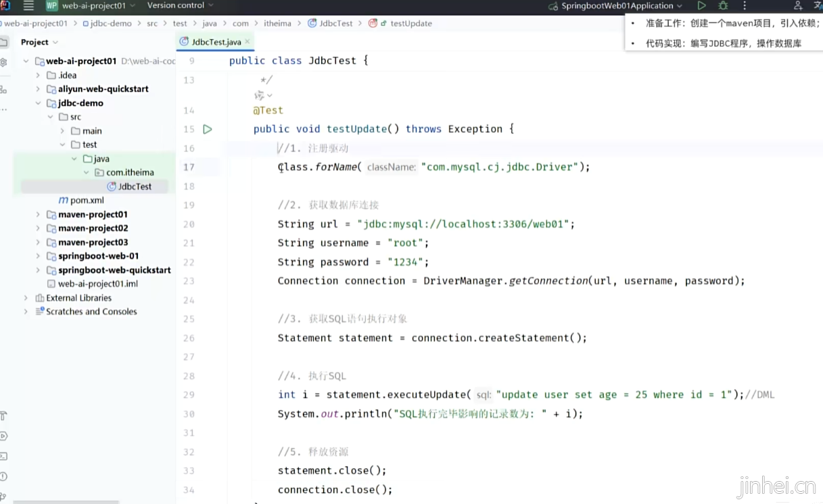Click JdbcTest in the breadcrumb bar

point(336,23)
